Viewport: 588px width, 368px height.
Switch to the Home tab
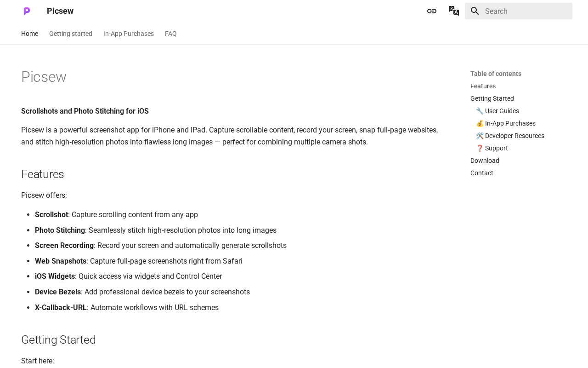(29, 34)
